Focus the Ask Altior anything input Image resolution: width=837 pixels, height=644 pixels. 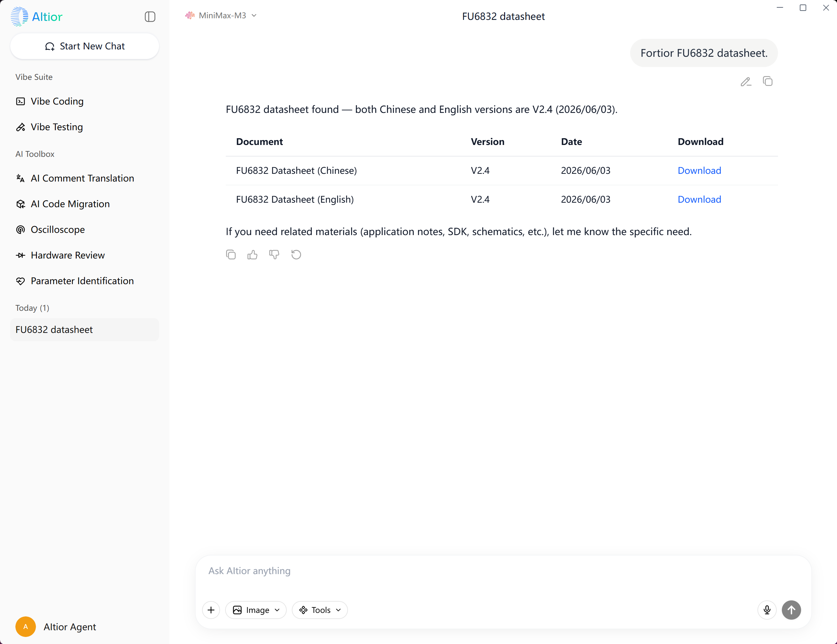[503, 571]
